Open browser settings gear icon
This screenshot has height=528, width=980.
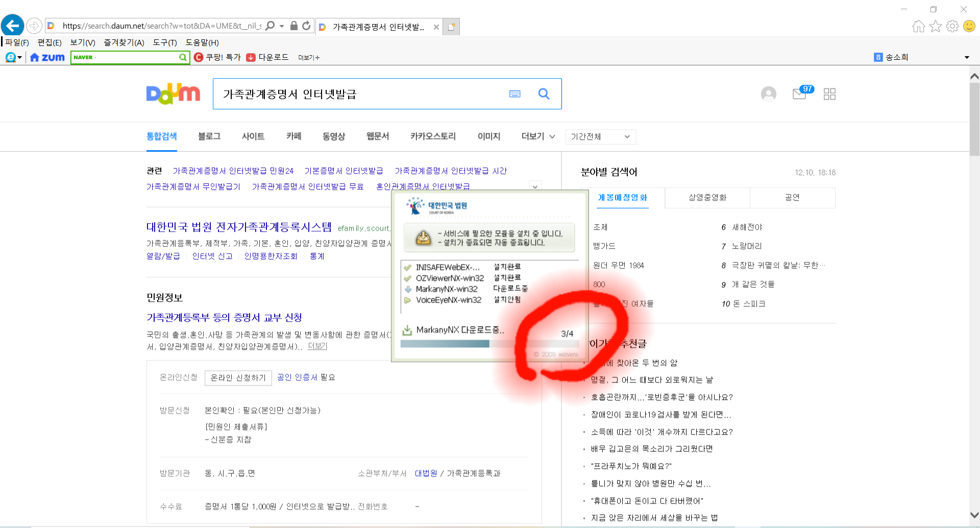[x=952, y=26]
